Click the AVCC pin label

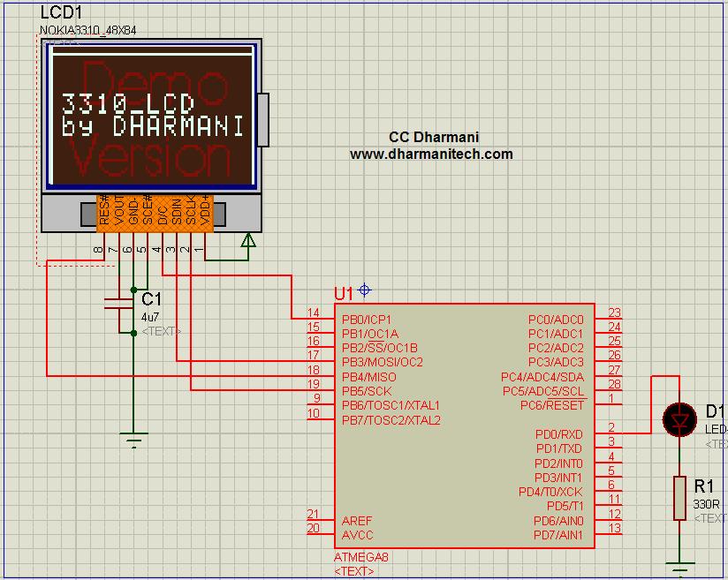click(357, 535)
